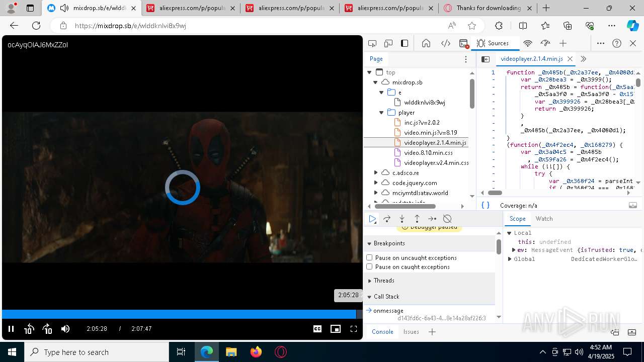This screenshot has height=362, width=644.
Task: Resume script execution in debugger
Action: pos(372,219)
